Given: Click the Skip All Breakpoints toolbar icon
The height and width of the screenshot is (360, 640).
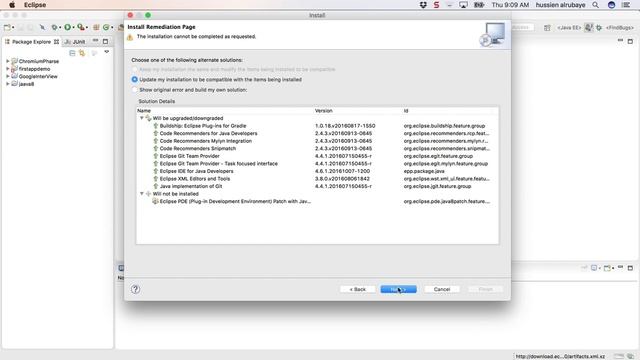Looking at the screenshot, I should tap(42, 27).
